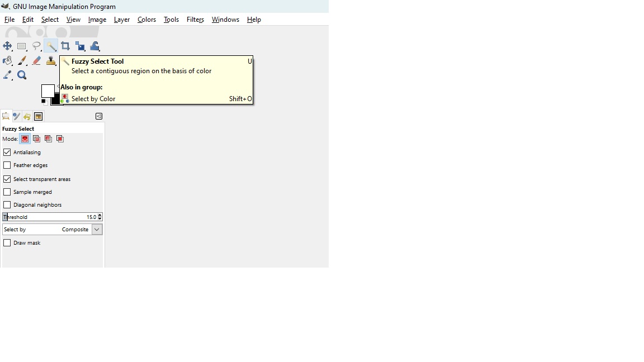This screenshot has width=644, height=362.
Task: Disable the Antialiasing checkbox
Action: (7, 152)
